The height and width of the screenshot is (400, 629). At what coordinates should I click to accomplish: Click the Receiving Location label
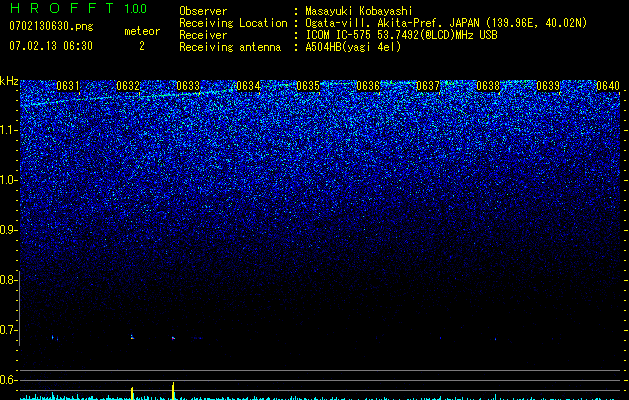(233, 23)
